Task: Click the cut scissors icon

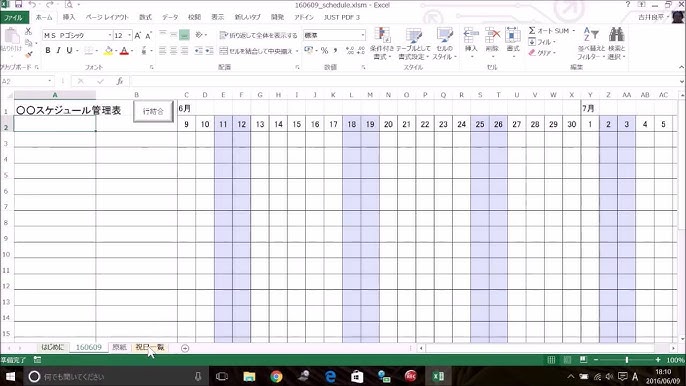Action: click(x=28, y=32)
